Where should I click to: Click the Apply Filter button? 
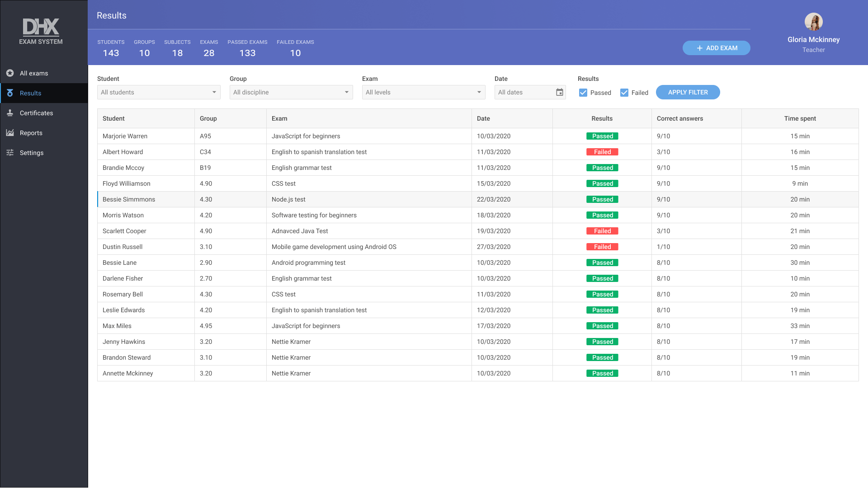[687, 92]
